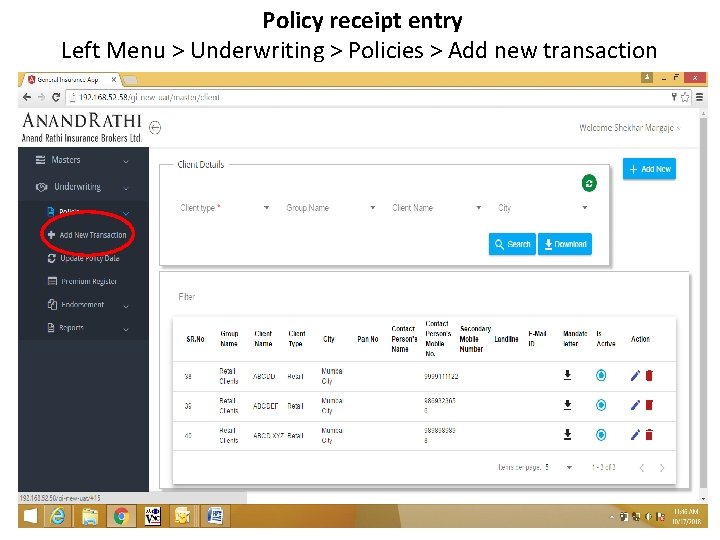This screenshot has width=720, height=540.
Task: Click the Add New button
Action: pyautogui.click(x=649, y=169)
